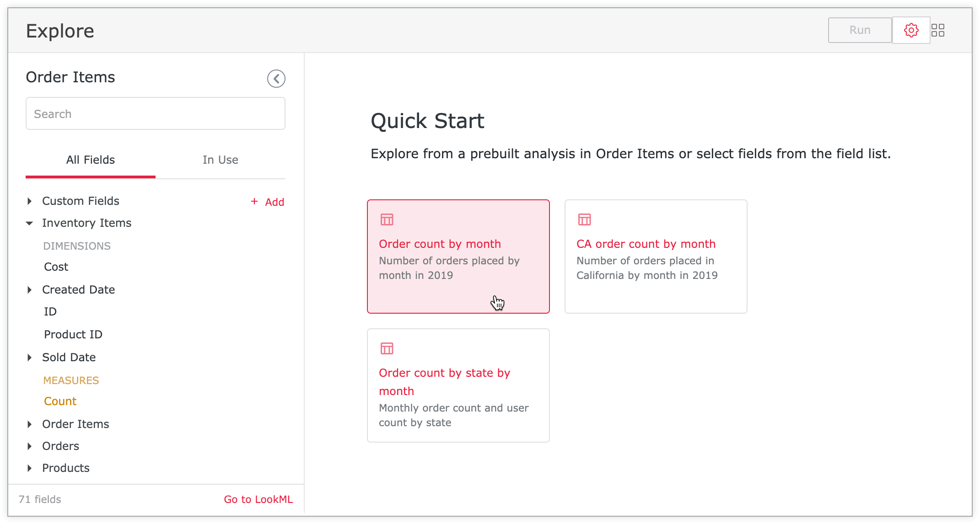Screen dimensions: 980x524
Task: Select the Count measure field
Action: [x=59, y=401]
